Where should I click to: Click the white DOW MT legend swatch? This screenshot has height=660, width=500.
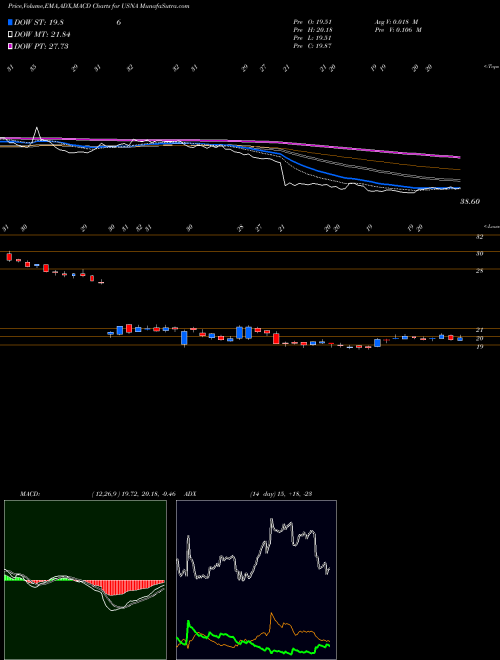(10, 35)
